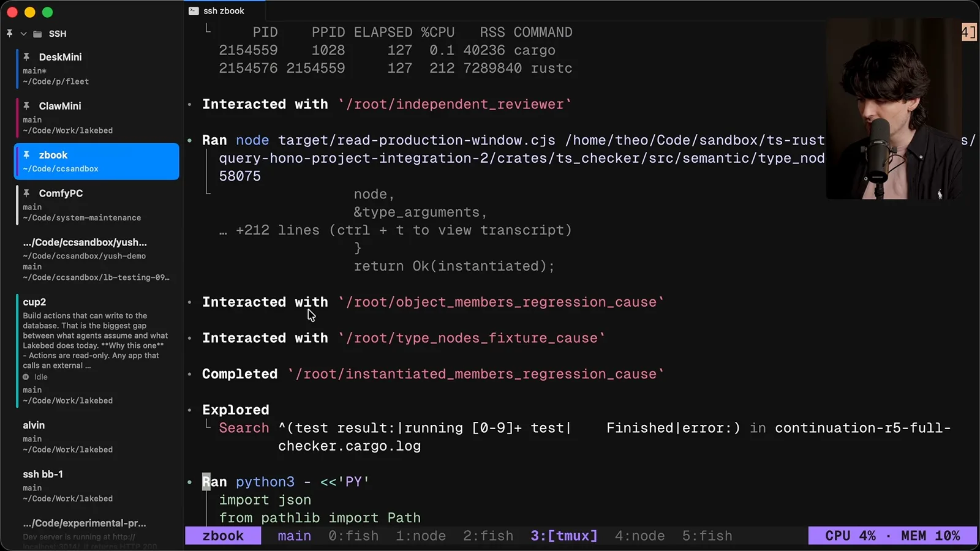The width and height of the screenshot is (980, 551).
Task: Open the ComfyPC session
Action: (x=97, y=205)
